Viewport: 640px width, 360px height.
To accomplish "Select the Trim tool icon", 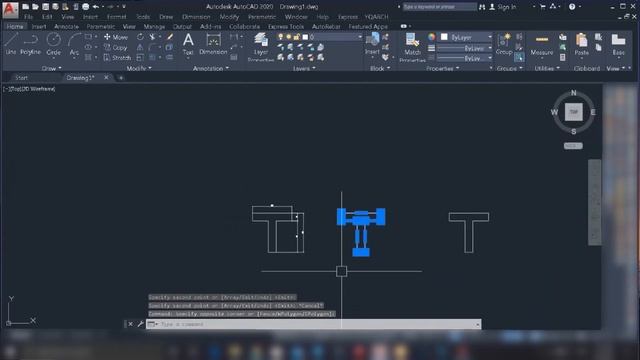I will click(x=152, y=37).
